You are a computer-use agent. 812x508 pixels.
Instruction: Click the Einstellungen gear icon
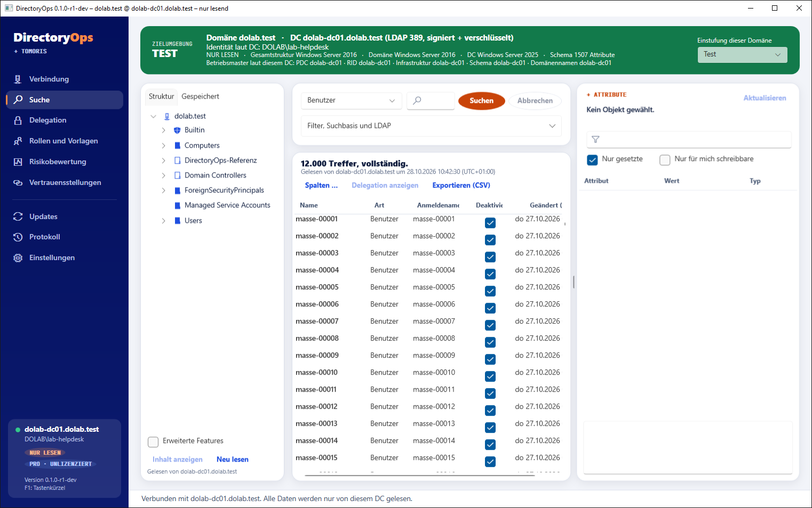(x=18, y=258)
